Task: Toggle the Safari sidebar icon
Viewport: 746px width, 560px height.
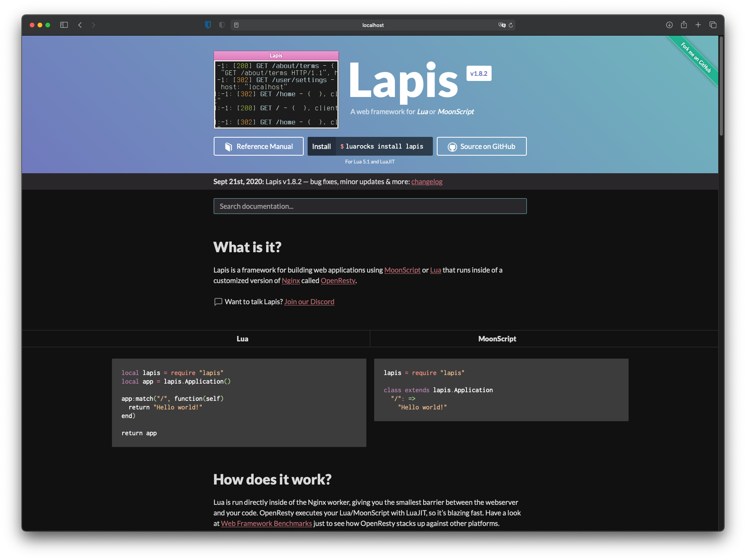Action: click(64, 25)
